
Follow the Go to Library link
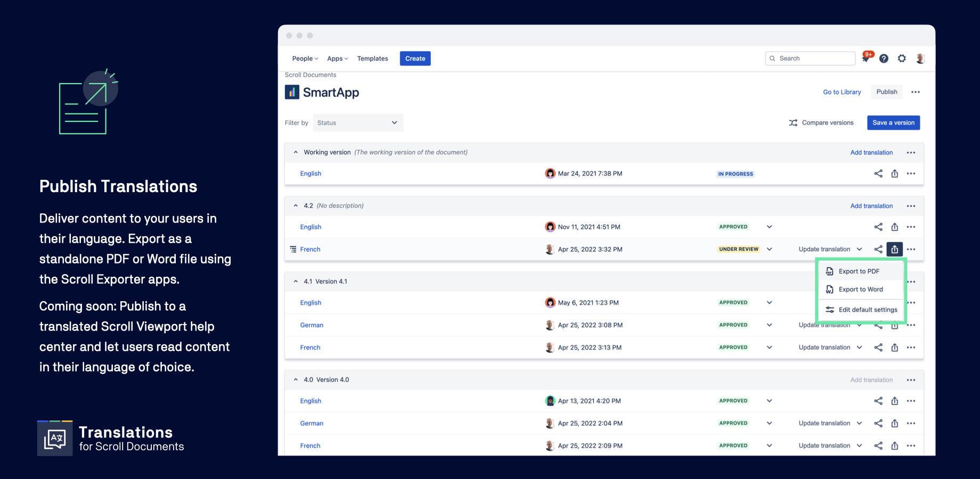point(842,92)
